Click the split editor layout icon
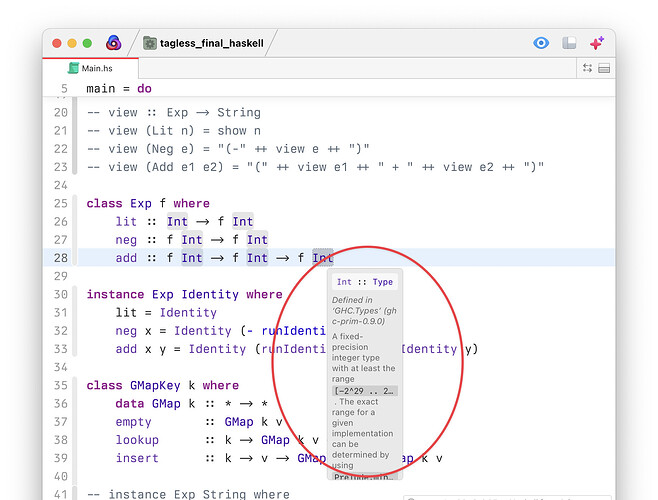The image size is (658, 500). pyautogui.click(x=604, y=68)
